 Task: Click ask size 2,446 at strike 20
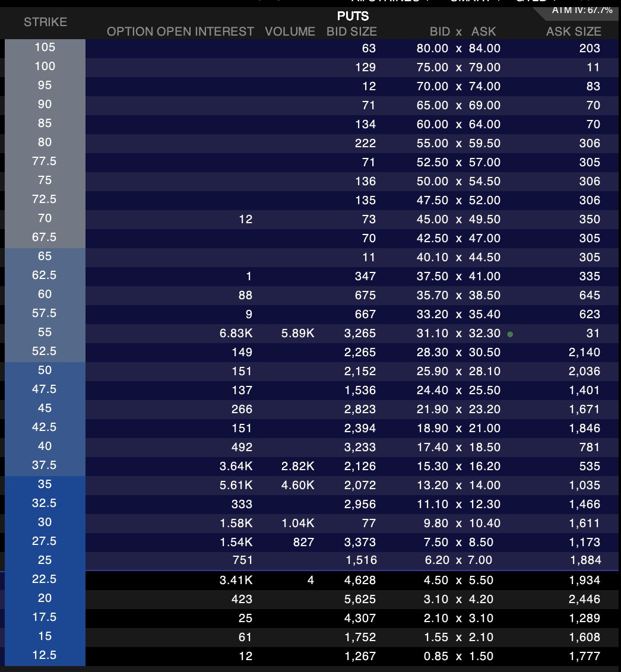coord(585,599)
